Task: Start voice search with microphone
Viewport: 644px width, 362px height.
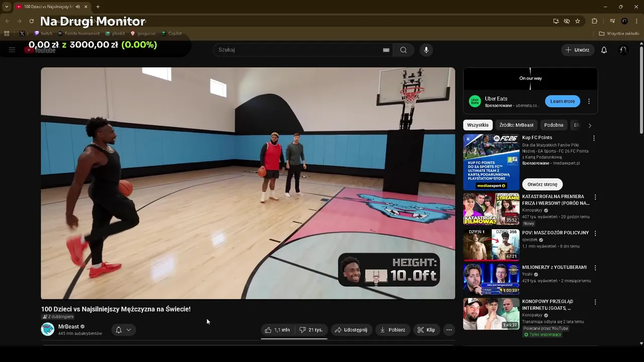Action: point(426,50)
